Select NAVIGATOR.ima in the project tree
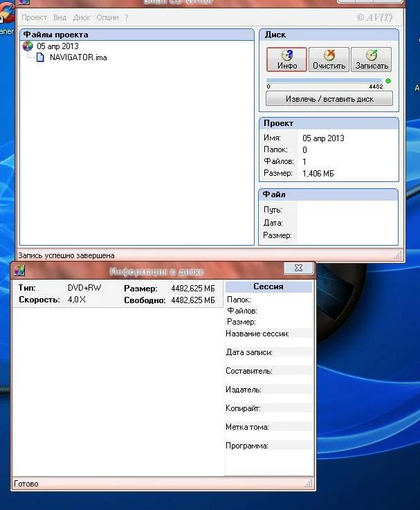Image resolution: width=420 pixels, height=510 pixels. (x=78, y=57)
